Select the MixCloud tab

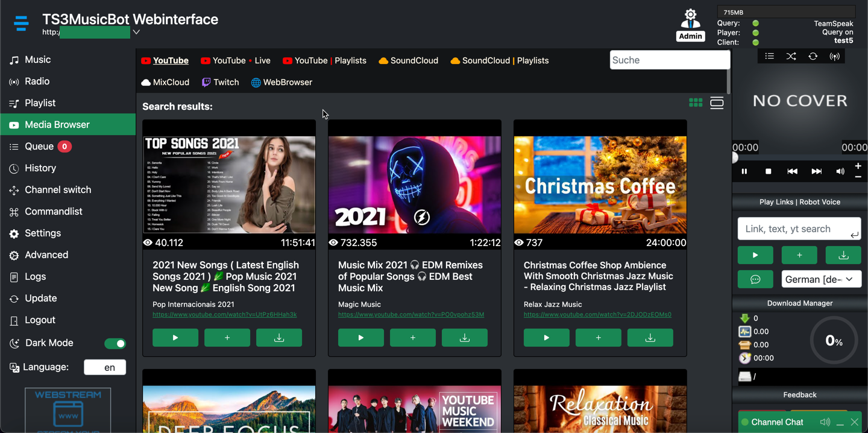165,83
